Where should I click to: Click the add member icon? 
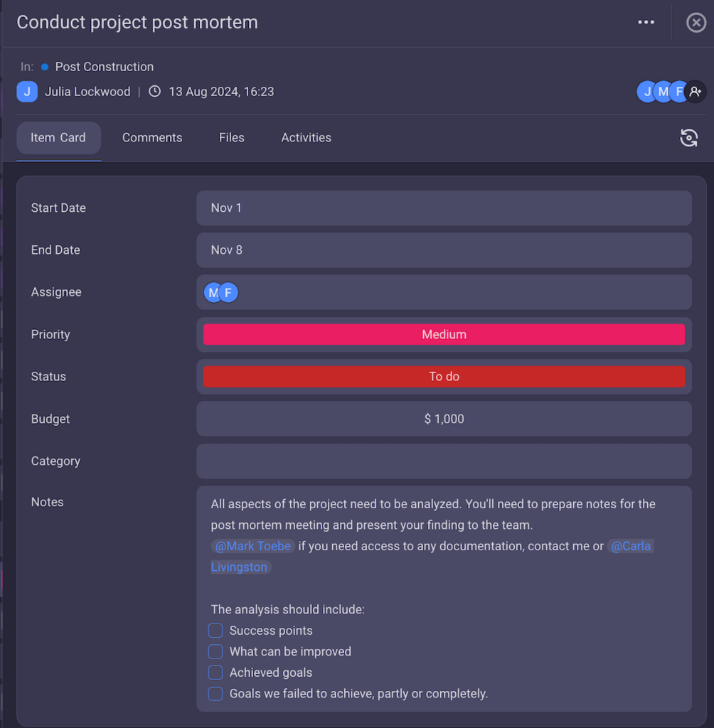(696, 92)
